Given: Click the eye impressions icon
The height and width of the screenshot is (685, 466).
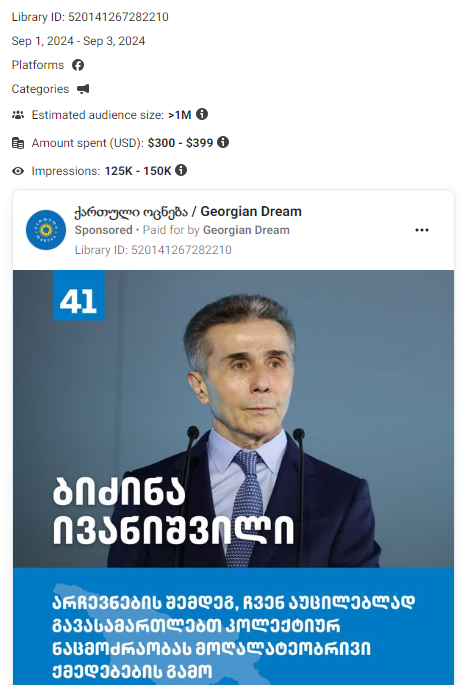Looking at the screenshot, I should point(18,171).
